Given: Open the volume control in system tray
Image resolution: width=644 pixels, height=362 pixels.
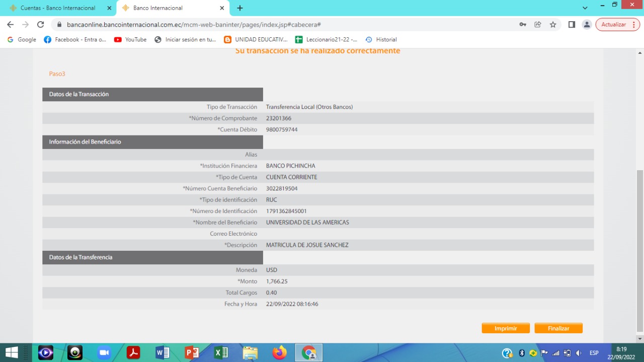Looking at the screenshot, I should [579, 353].
